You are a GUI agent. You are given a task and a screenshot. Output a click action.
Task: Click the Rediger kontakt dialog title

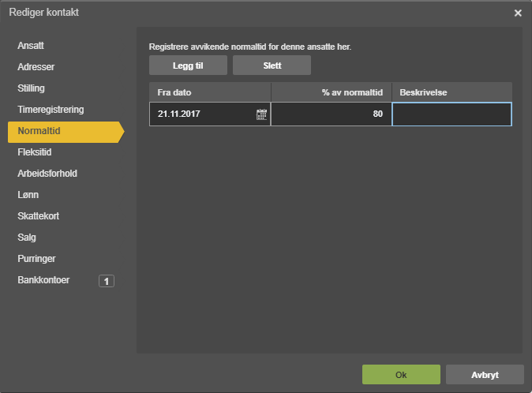tap(43, 12)
